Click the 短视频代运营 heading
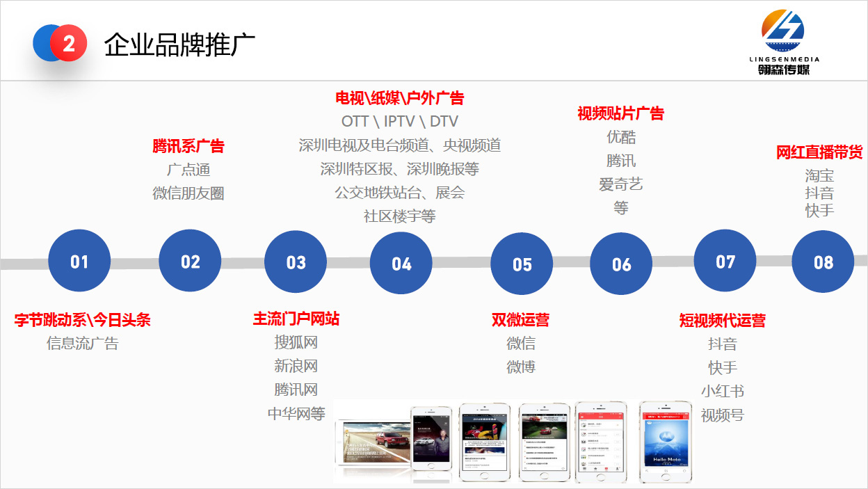 (x=722, y=320)
